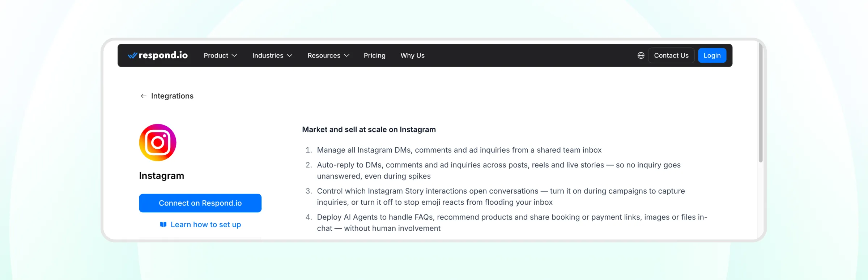The image size is (868, 280).
Task: Expand the Product dropdown menu
Action: 220,55
